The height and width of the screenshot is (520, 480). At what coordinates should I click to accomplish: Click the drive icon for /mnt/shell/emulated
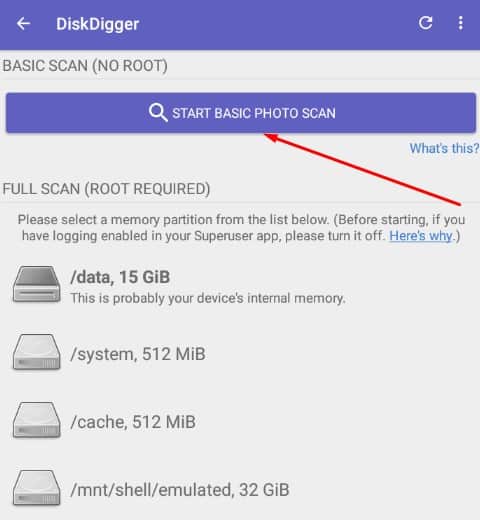pos(37,488)
